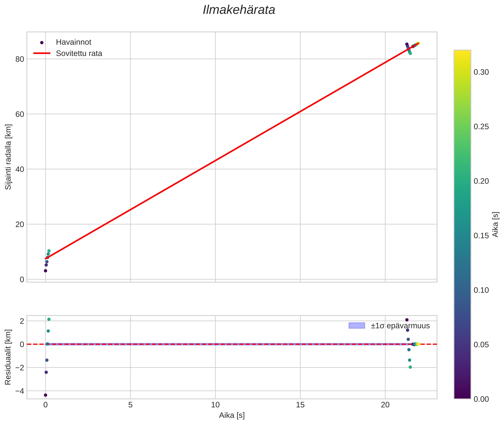Click the topmost green residual point at left
Viewport: 504px width, 424px height.
coord(49,319)
